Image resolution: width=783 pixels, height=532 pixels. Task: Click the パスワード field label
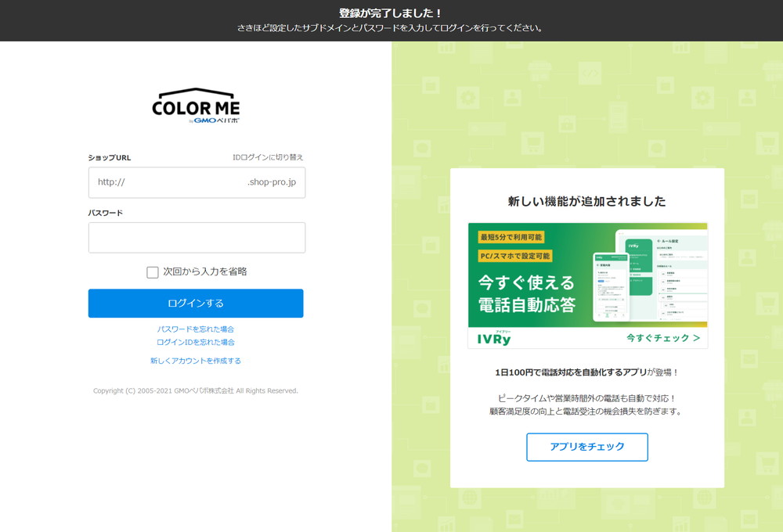(106, 213)
